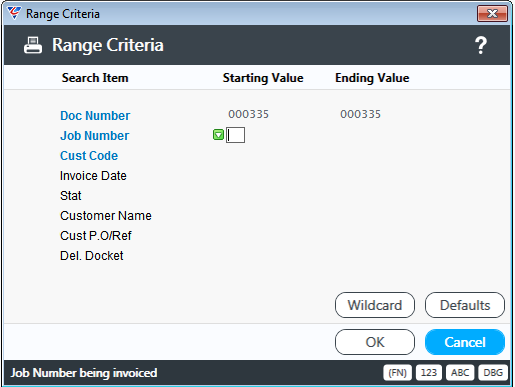Viewport: 515px width, 387px height.
Task: Toggle the 123 numeric mode indicator
Action: tap(429, 372)
